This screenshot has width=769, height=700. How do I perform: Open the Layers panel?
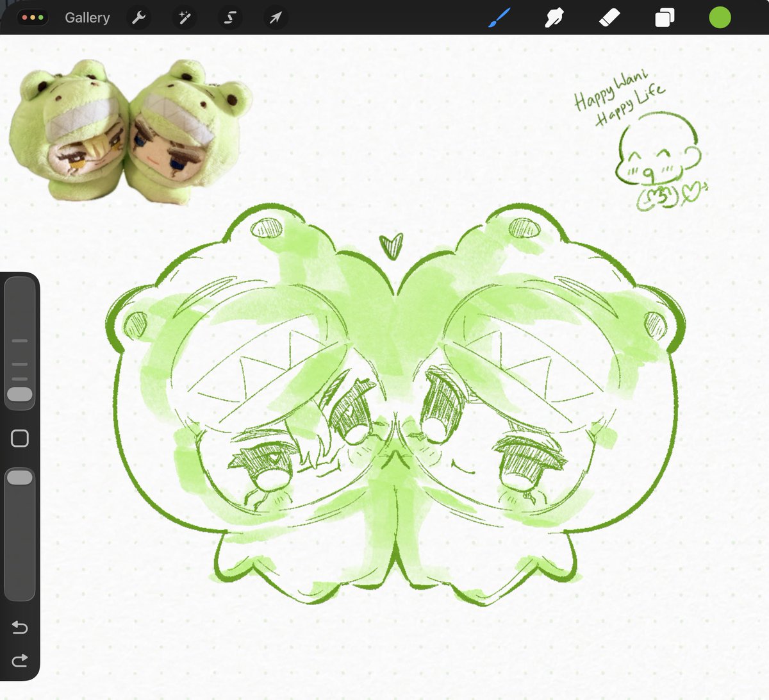click(665, 17)
